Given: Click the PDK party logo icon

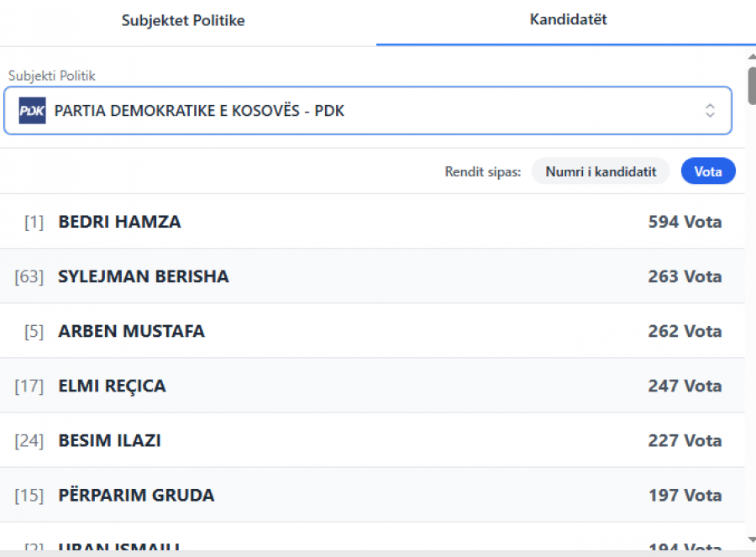Looking at the screenshot, I should point(32,111).
